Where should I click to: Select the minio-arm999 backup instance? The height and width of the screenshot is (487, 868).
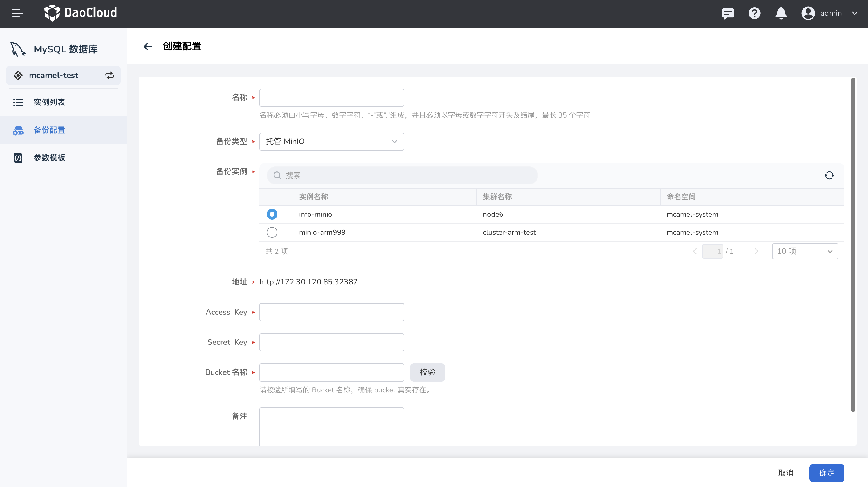[x=271, y=232]
